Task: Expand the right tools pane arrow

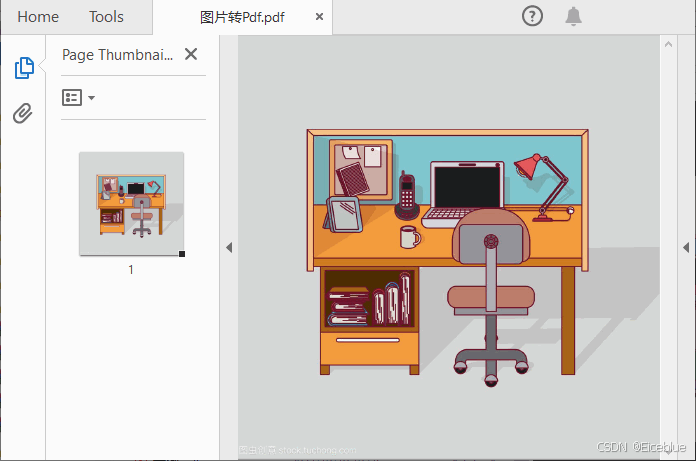Action: [x=686, y=247]
